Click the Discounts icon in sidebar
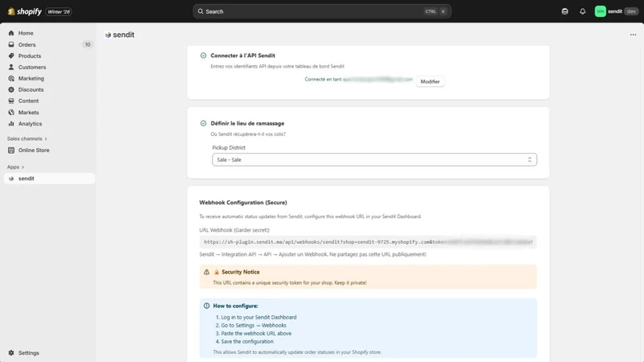 pyautogui.click(x=11, y=89)
